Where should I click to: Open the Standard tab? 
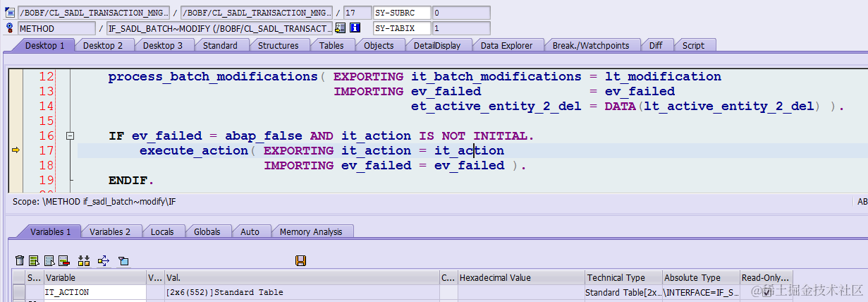point(220,45)
